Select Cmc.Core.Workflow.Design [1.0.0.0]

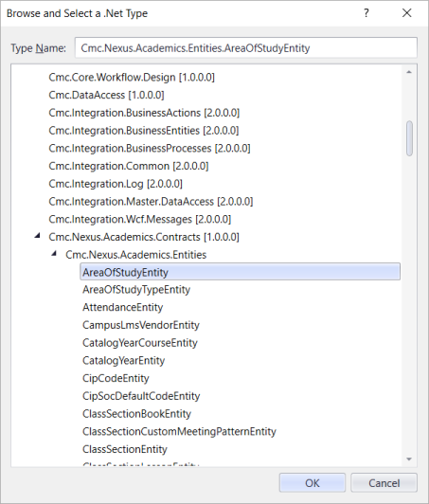coord(132,77)
